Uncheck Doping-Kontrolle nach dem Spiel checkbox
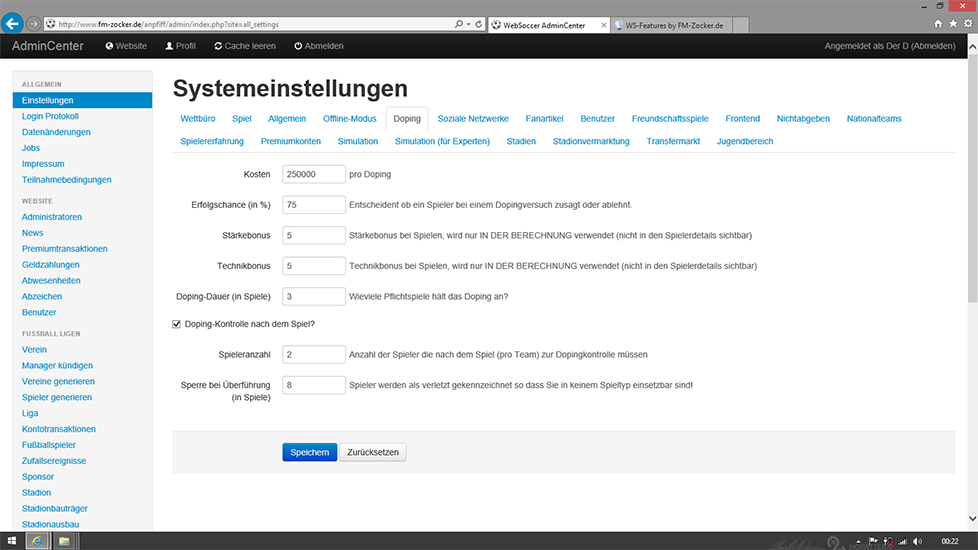This screenshot has height=550, width=978. [178, 324]
